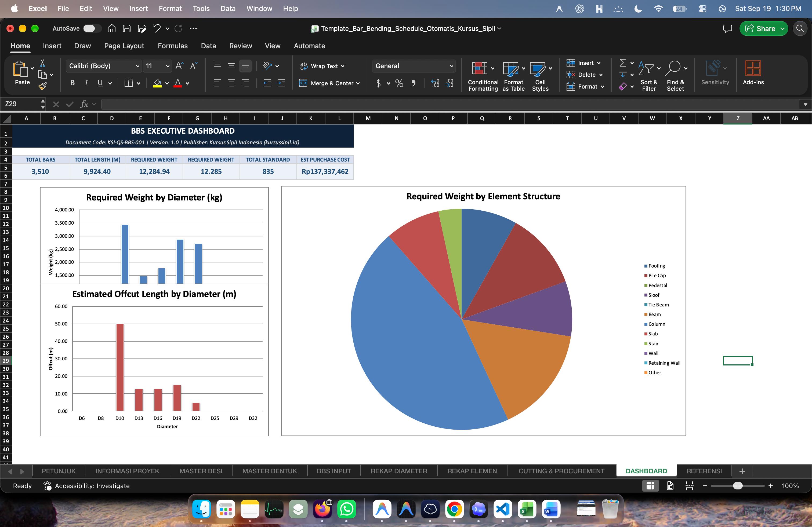Expand the Share button dropdown arrow
Image resolution: width=812 pixels, height=527 pixels.
782,29
